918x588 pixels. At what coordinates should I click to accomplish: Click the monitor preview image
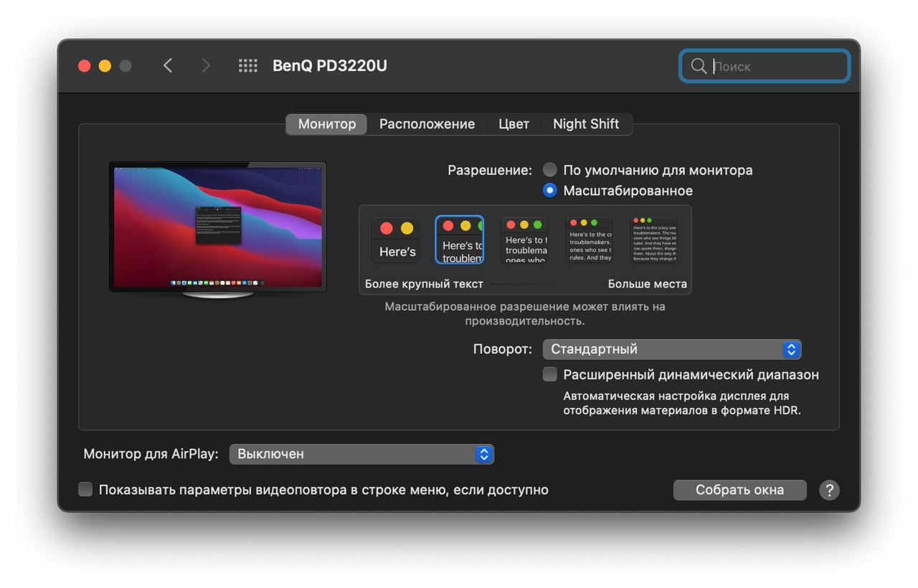point(218,229)
